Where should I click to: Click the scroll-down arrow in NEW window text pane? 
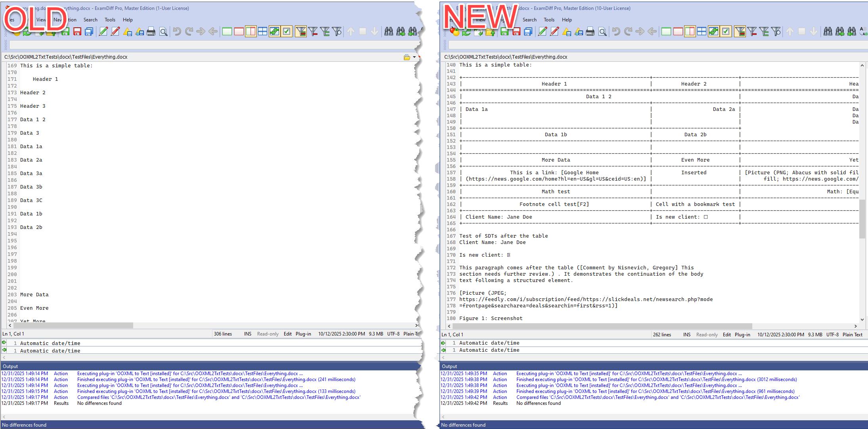click(x=862, y=319)
